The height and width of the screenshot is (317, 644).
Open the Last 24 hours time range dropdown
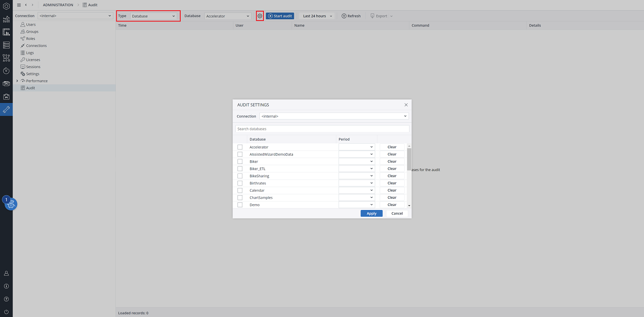[x=318, y=16]
